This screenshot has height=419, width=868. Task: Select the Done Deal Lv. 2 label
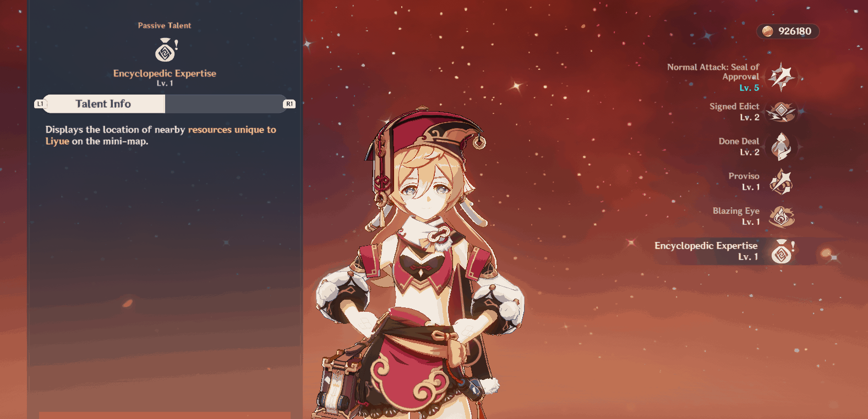point(739,147)
